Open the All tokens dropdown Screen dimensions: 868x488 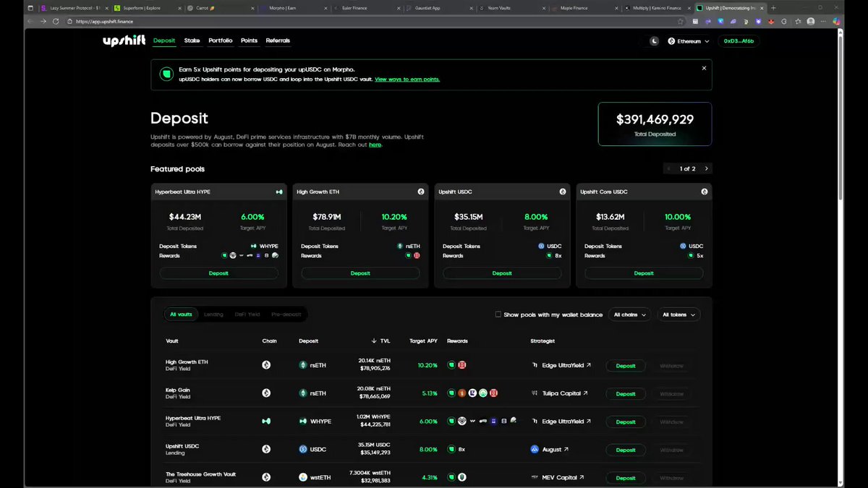(x=678, y=314)
